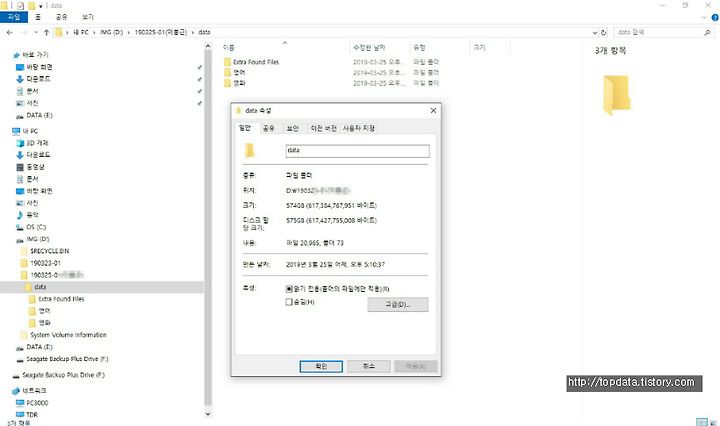Cancel properties with 취소 button
The image size is (720, 426).
pos(369,366)
